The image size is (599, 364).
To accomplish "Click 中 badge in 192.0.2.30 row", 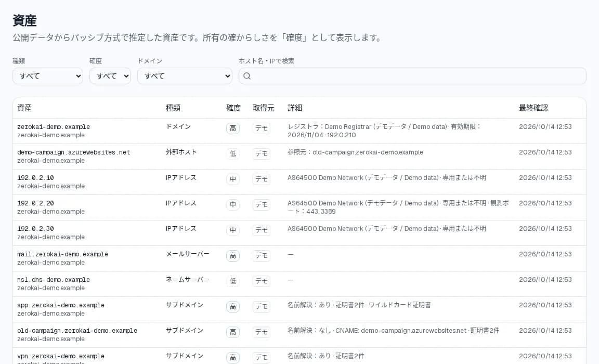I will pyautogui.click(x=232, y=230).
